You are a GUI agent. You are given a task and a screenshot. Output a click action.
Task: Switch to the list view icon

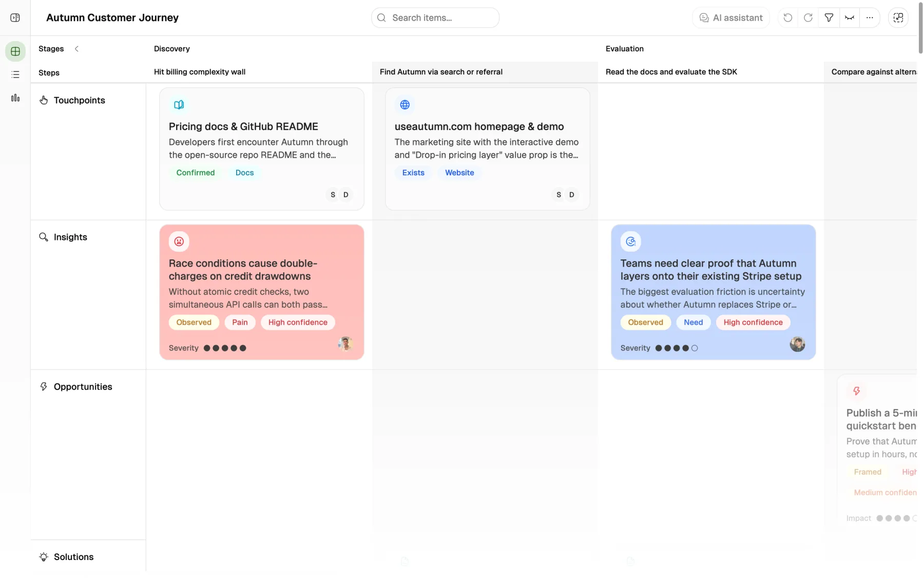(x=15, y=74)
